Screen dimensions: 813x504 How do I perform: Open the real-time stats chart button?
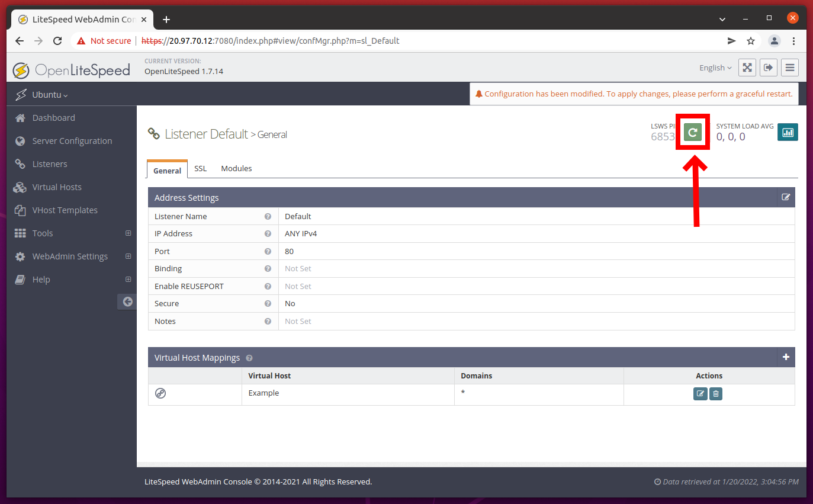coord(788,133)
